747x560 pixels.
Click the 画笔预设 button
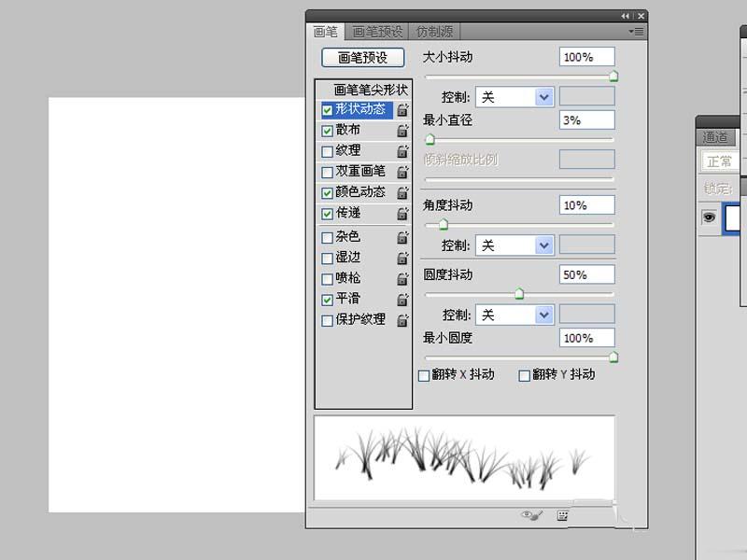tap(363, 58)
